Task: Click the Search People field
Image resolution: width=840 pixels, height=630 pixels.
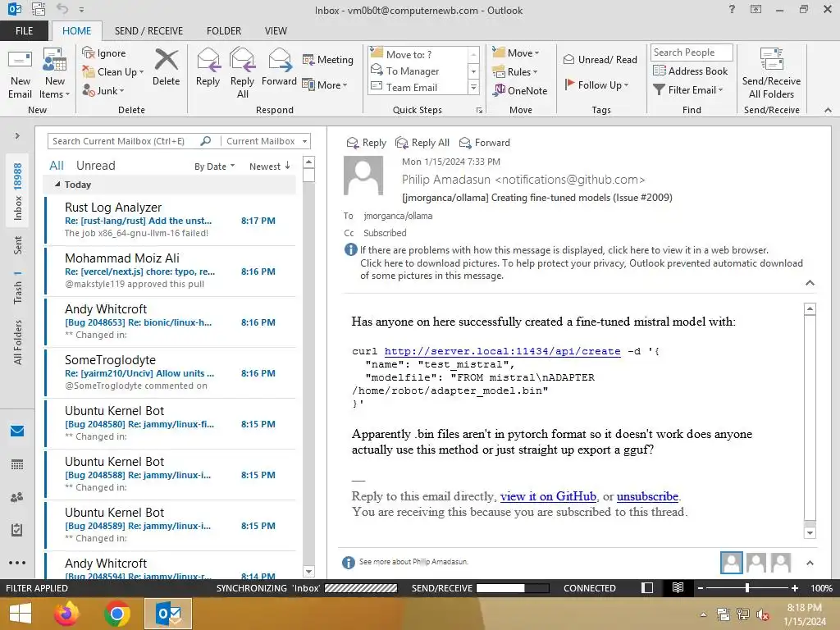Action: tap(692, 52)
